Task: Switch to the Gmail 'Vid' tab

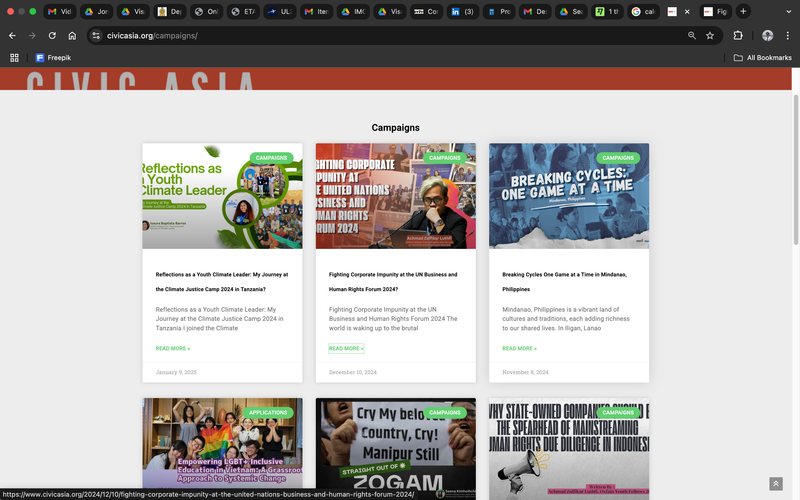Action: click(60, 11)
